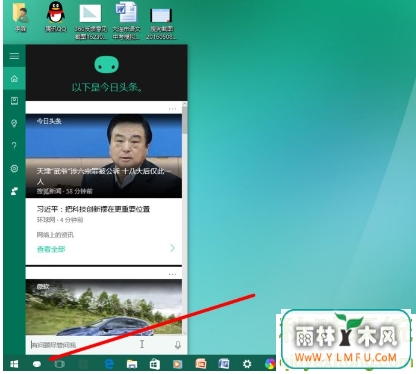Click the Cortana taskbar button

click(x=37, y=364)
